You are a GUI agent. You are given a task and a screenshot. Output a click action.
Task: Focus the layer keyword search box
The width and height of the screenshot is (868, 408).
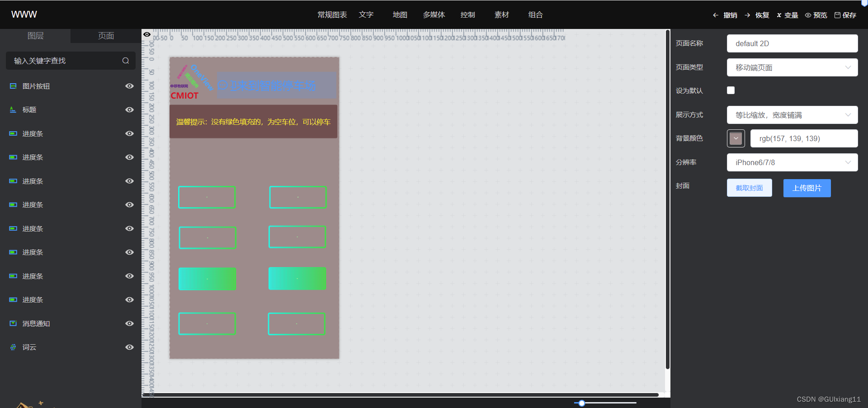[71, 61]
